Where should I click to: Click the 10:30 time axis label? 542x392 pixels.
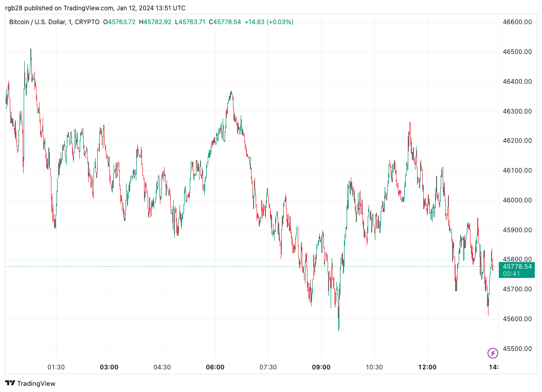tap(374, 367)
